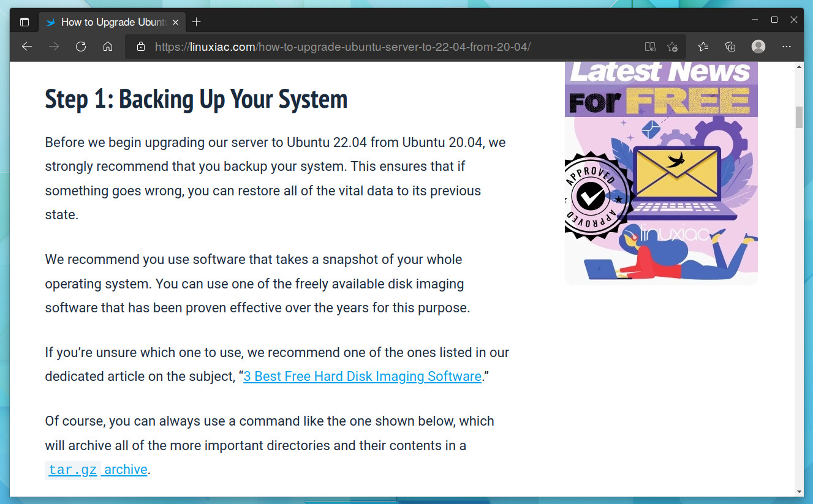Click the vertical scrollbar thumb
This screenshot has width=813, height=504.
799,117
